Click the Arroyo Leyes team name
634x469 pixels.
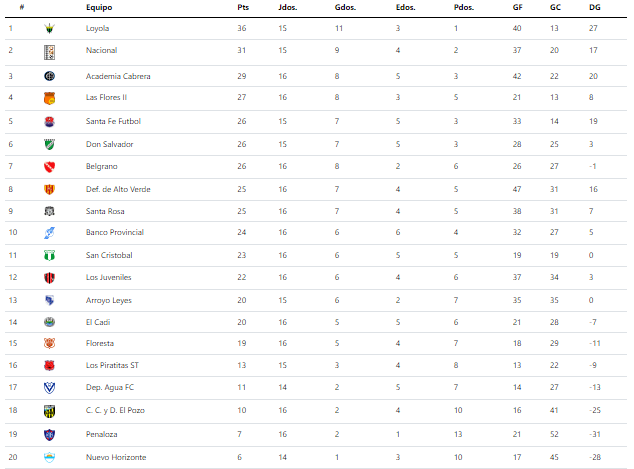pyautogui.click(x=109, y=300)
